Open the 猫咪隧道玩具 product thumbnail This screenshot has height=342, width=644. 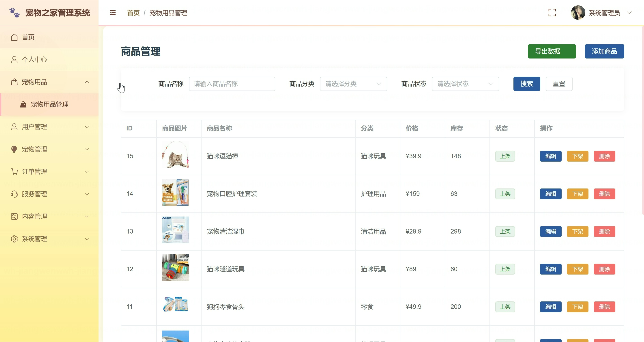175,267
